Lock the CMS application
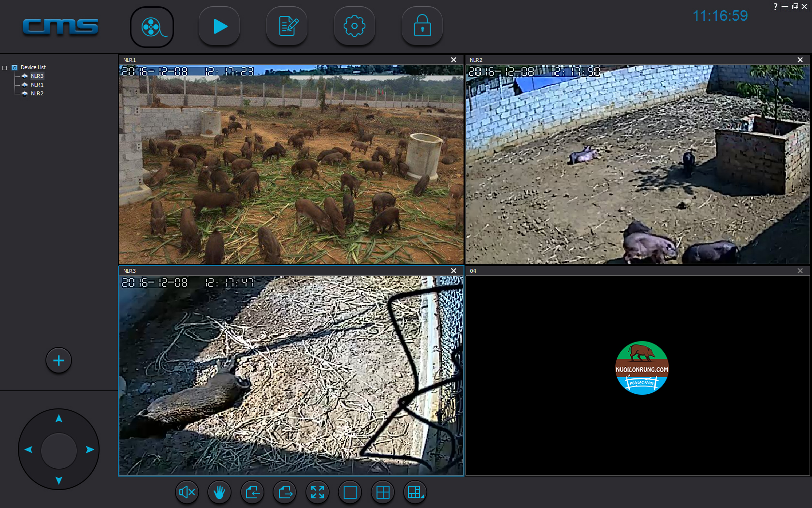This screenshot has height=508, width=812. click(x=422, y=27)
